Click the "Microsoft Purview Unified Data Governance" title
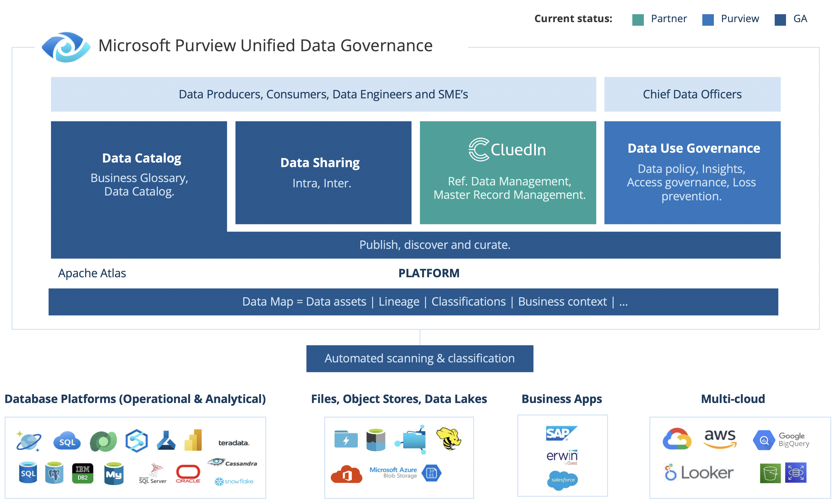This screenshot has height=504, width=837. (x=265, y=45)
